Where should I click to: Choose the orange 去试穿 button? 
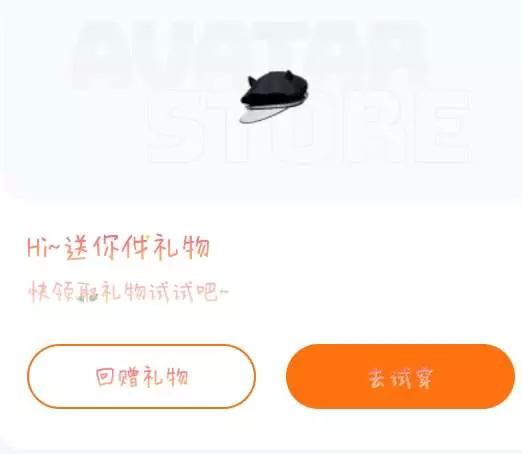tap(400, 376)
